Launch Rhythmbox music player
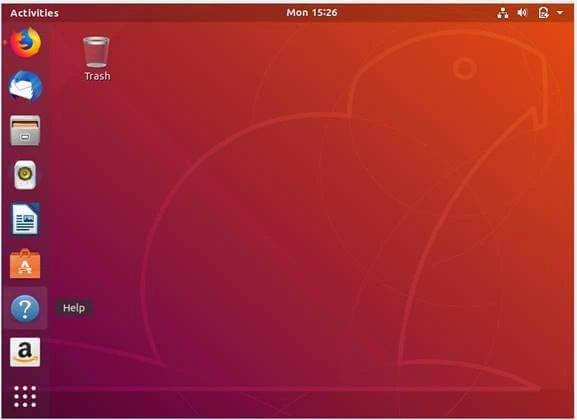 pyautogui.click(x=25, y=175)
